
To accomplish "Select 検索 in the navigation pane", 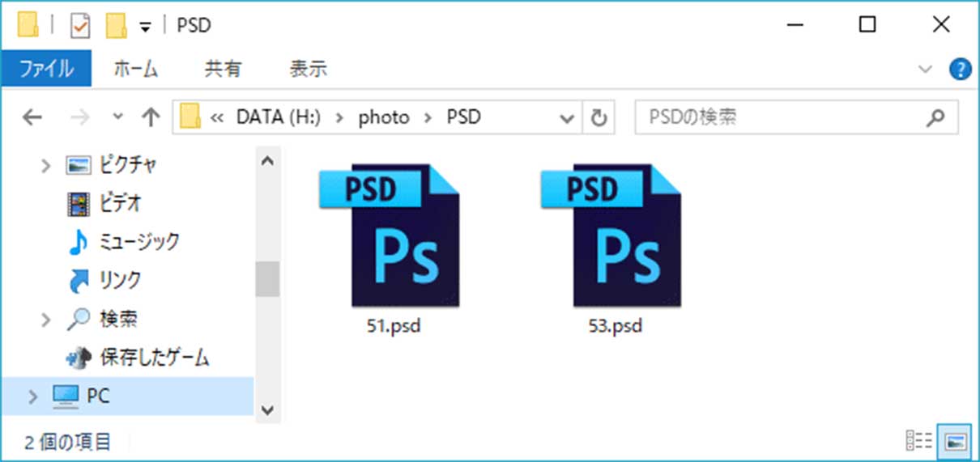I will [x=118, y=319].
